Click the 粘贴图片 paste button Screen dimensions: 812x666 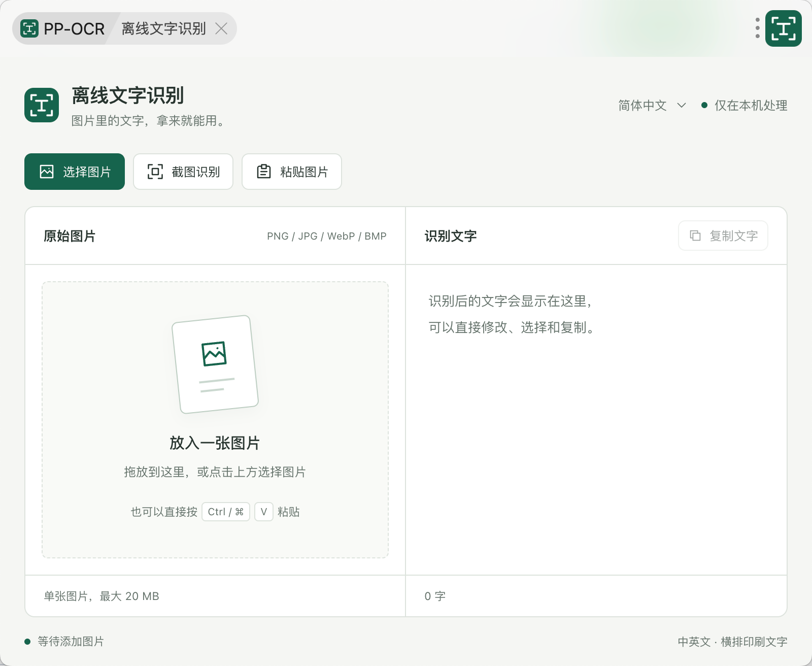coord(292,172)
